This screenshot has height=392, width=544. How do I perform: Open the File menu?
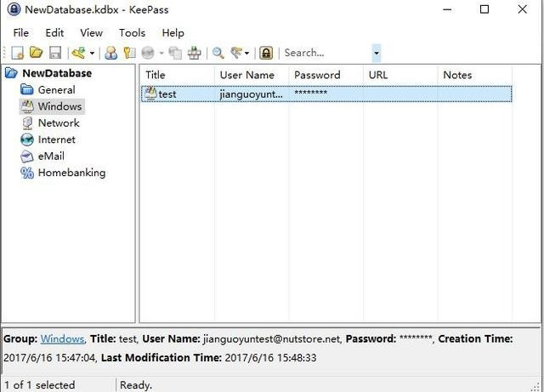pos(20,33)
